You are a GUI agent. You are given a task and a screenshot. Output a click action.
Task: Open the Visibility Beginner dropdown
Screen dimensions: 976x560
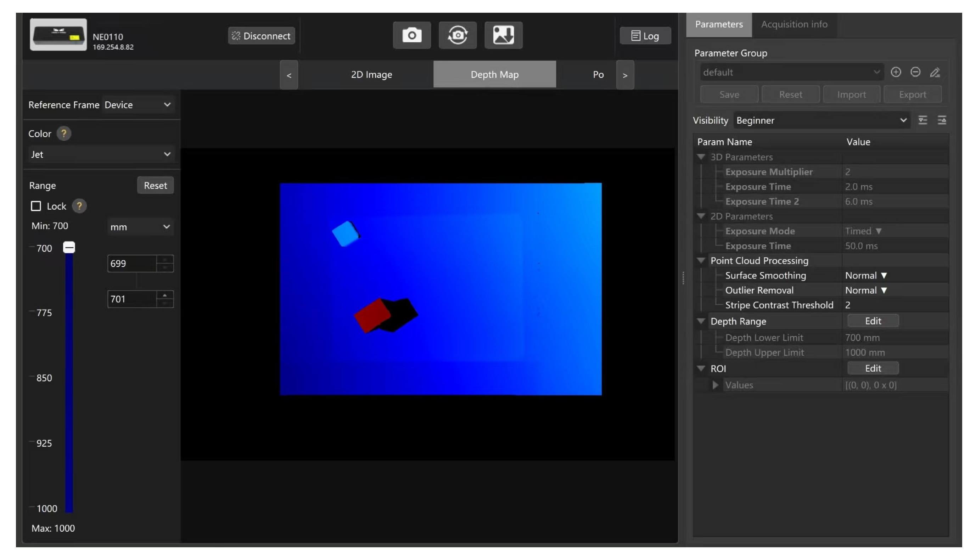pos(821,120)
